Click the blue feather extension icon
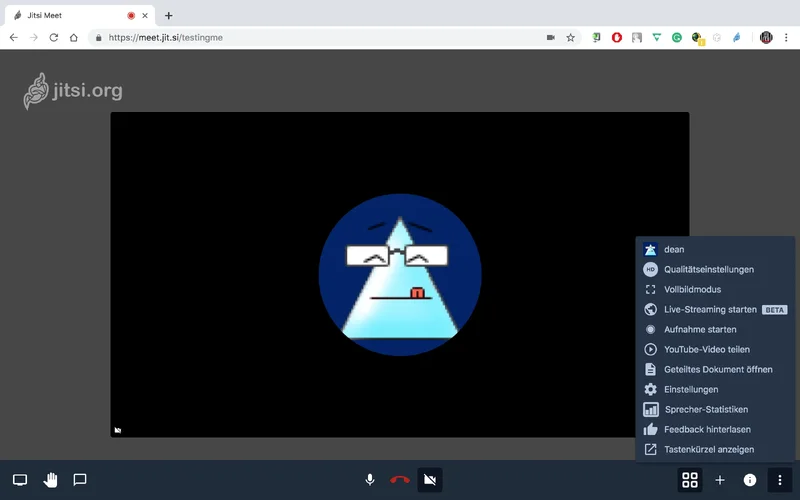The width and height of the screenshot is (800, 500). point(737,37)
